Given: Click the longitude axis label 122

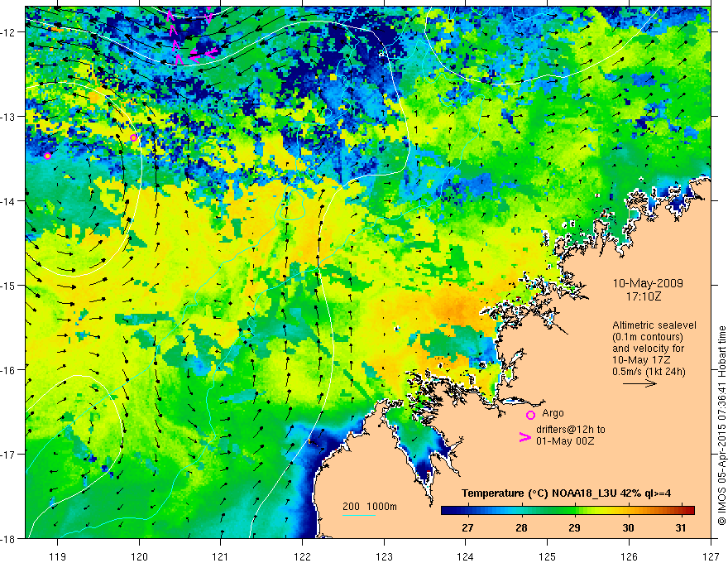Looking at the screenshot, I should point(302,556).
